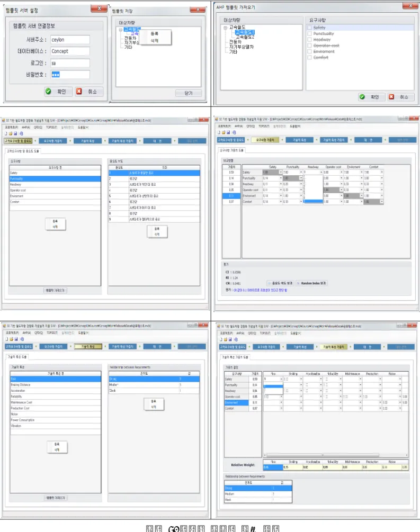Click 템플릿 가져오기 button under 요구사항 list

(x=55, y=291)
